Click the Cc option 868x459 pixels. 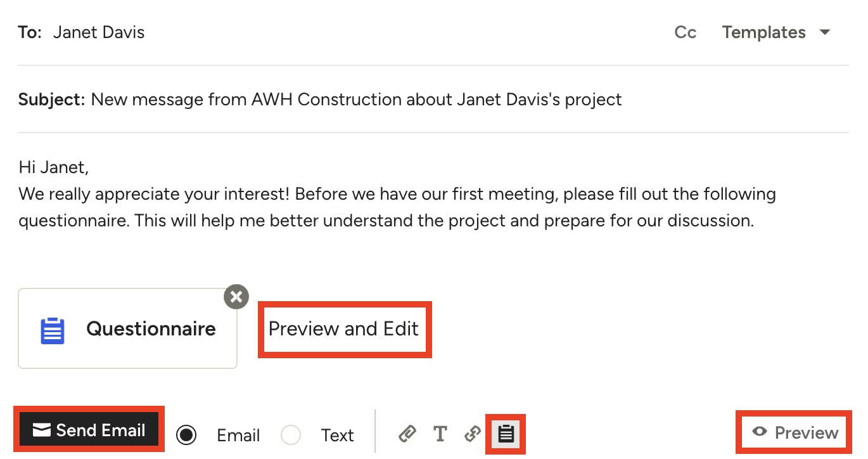(x=685, y=32)
